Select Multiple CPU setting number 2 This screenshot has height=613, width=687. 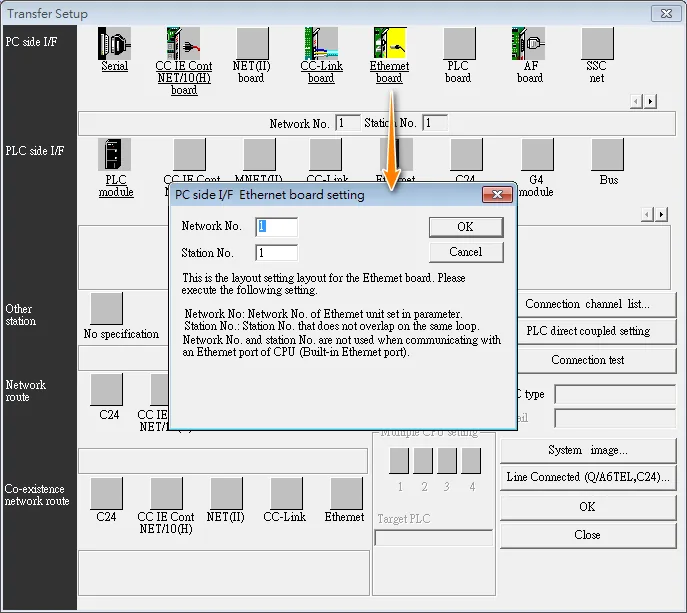[423, 461]
